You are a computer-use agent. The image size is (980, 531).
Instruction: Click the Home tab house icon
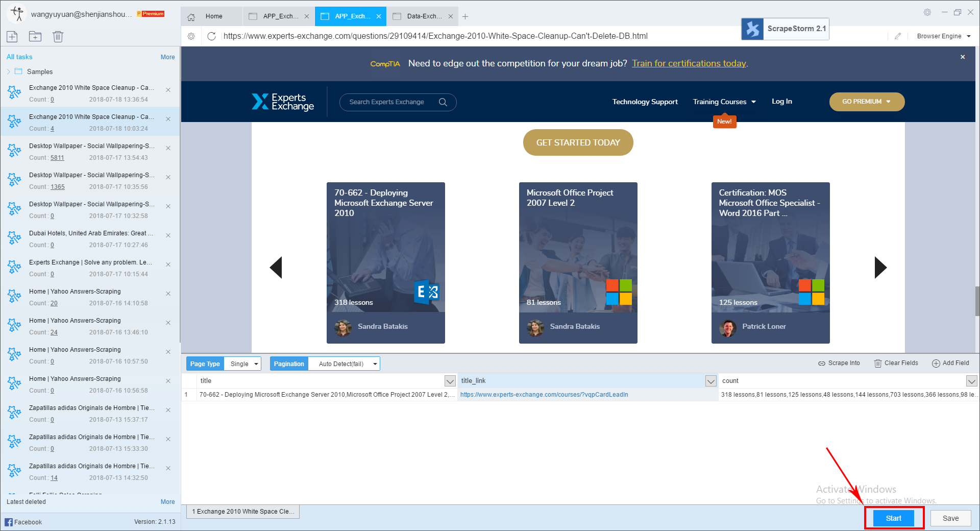click(191, 17)
